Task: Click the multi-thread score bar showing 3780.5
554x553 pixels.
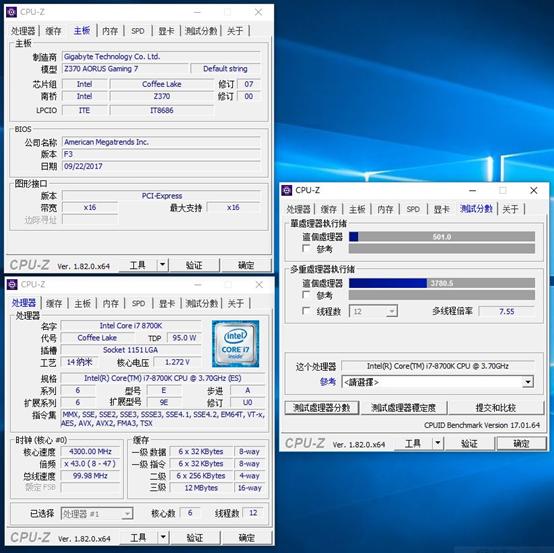Action: pos(442,283)
